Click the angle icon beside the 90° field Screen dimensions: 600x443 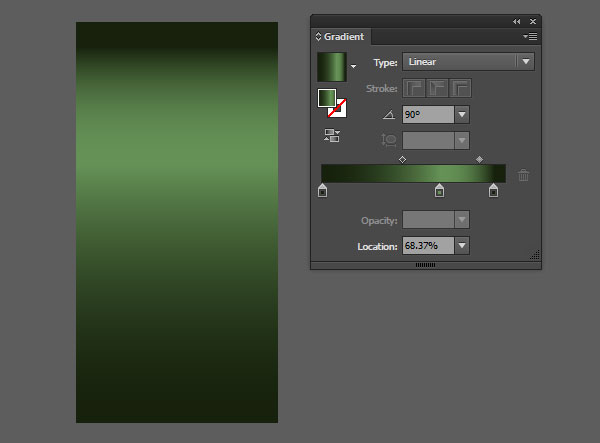[x=389, y=114]
